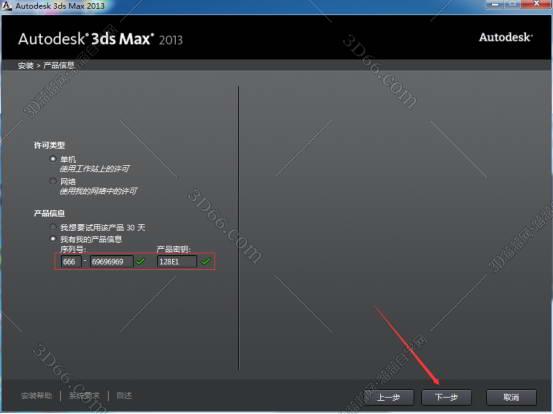Click the 产品密钥 label

point(174,249)
